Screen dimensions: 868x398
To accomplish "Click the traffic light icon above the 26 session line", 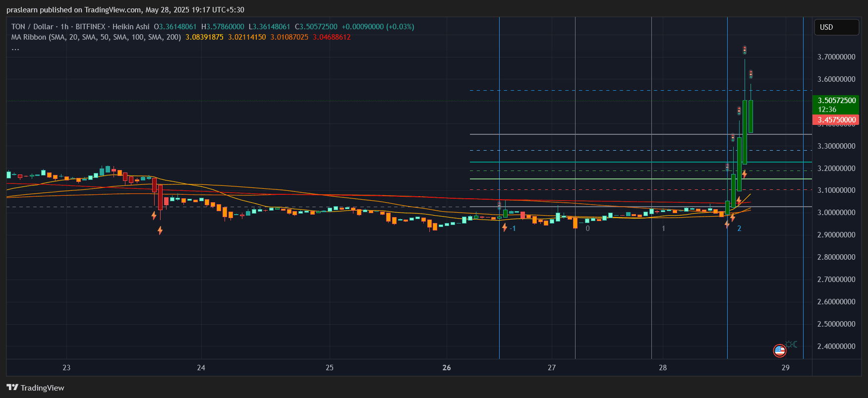I will (499, 205).
